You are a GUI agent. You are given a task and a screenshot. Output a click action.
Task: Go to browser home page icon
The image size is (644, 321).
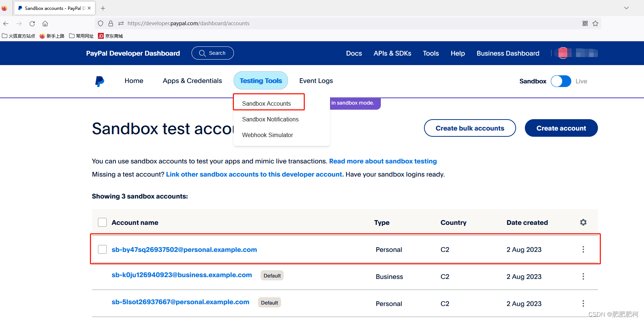click(x=45, y=23)
